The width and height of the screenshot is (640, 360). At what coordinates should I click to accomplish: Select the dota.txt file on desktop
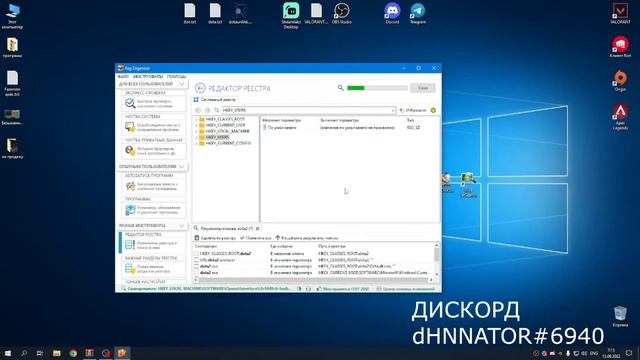[x=215, y=13]
